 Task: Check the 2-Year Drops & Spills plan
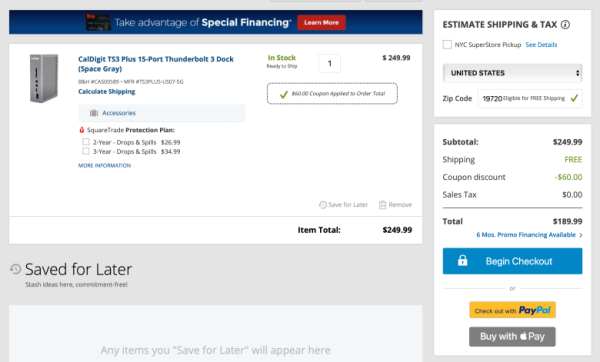pyautogui.click(x=86, y=142)
